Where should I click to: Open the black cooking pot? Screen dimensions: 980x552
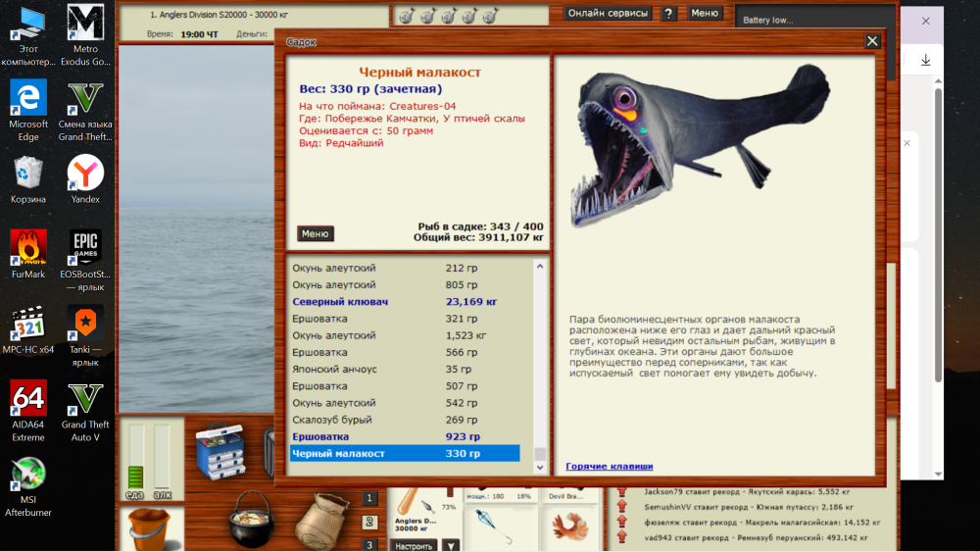click(250, 516)
